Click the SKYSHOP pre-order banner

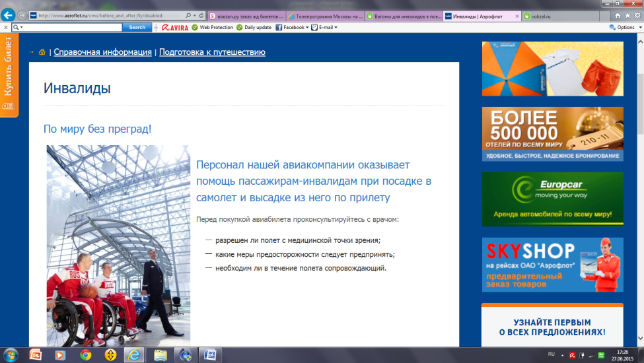[552, 265]
